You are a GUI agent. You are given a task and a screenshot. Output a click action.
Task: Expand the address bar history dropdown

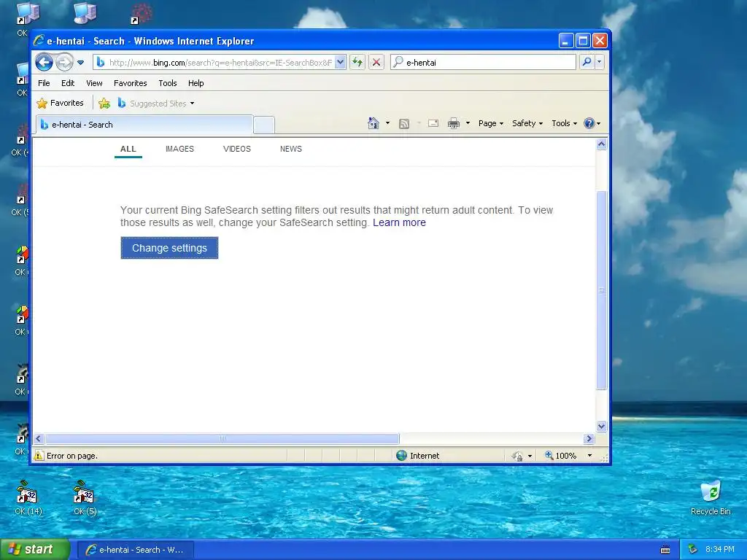pyautogui.click(x=340, y=63)
